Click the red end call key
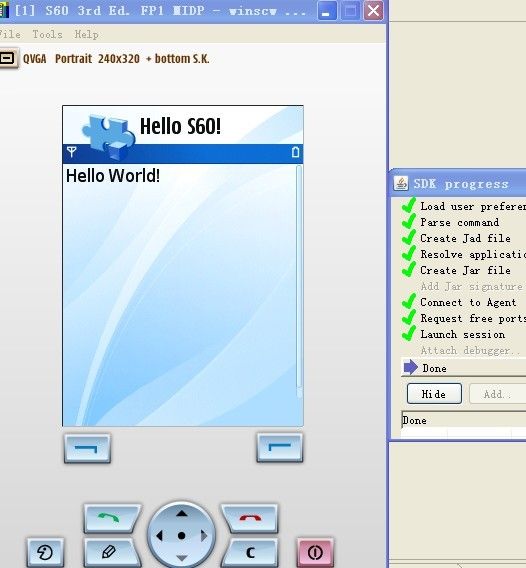Viewport: 526px width, 568px height. coord(250,518)
